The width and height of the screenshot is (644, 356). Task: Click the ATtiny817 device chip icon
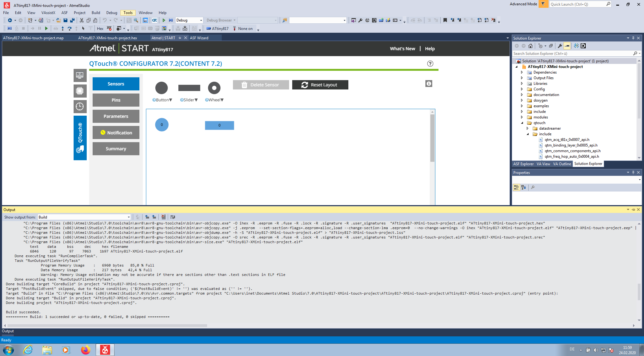[x=209, y=28]
